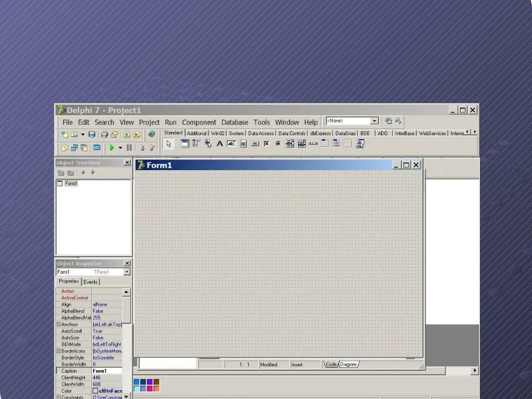Image resolution: width=532 pixels, height=399 pixels.
Task: Select the RadioGroup component icon
Action: pos(336,144)
